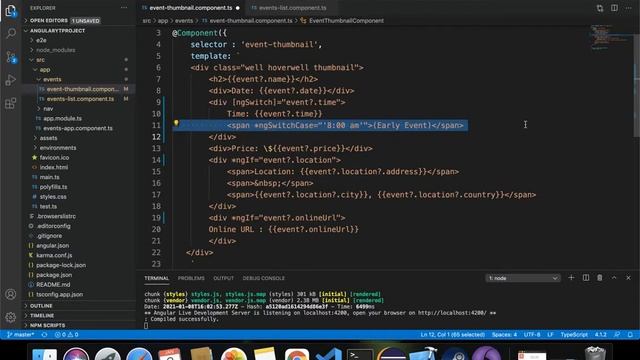The width and height of the screenshot is (640, 360).
Task: Click the Open Changes icon in editor toolbar
Action: pyautogui.click(x=600, y=8)
